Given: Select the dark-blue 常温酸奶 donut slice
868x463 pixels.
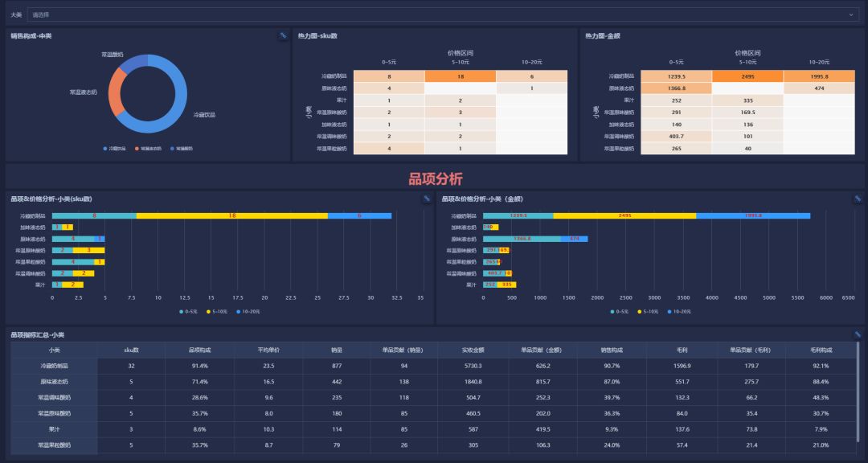Looking at the screenshot, I should (133, 63).
